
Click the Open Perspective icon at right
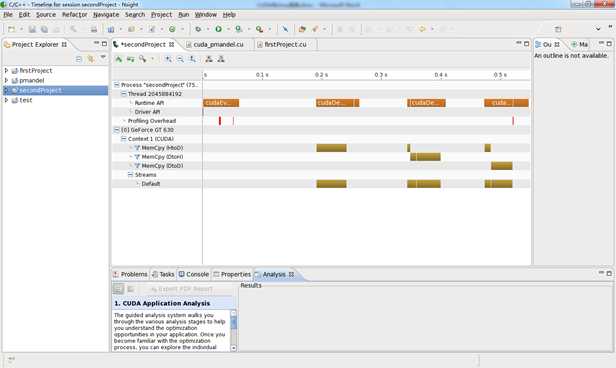tap(558, 29)
